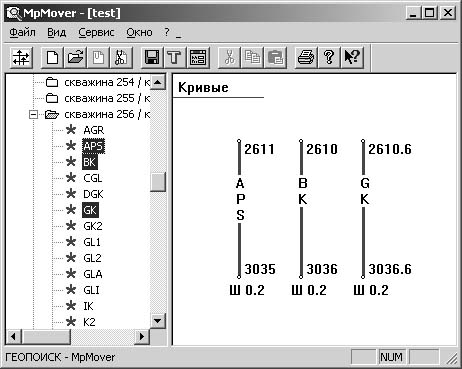
Task: Click the window layout toolbar icon
Action: [x=198, y=58]
